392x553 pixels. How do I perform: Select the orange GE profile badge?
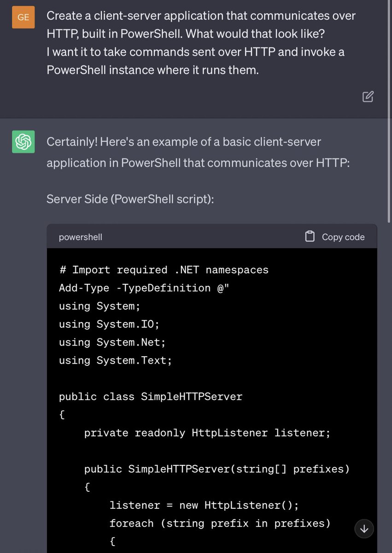[23, 17]
